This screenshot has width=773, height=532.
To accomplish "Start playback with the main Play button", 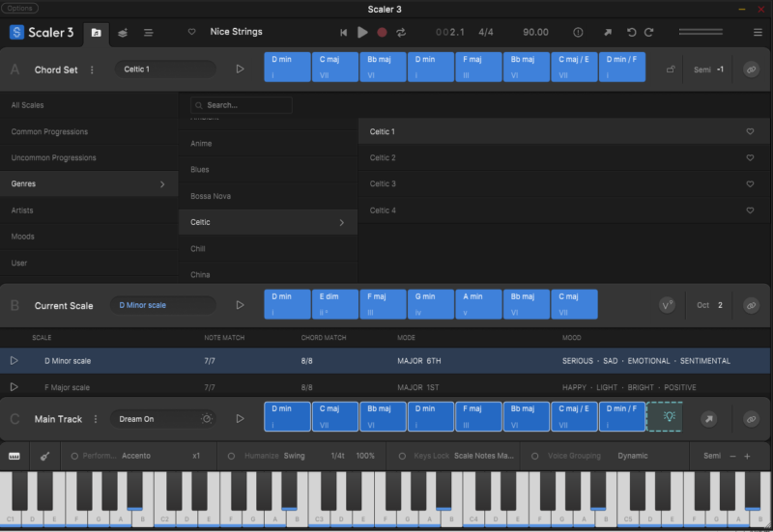I will [362, 32].
